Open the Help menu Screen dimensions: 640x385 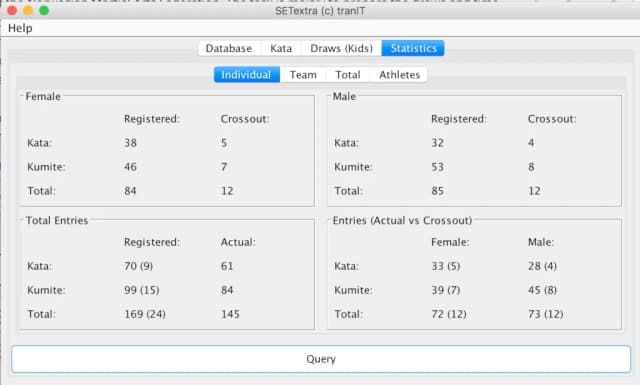[20, 28]
